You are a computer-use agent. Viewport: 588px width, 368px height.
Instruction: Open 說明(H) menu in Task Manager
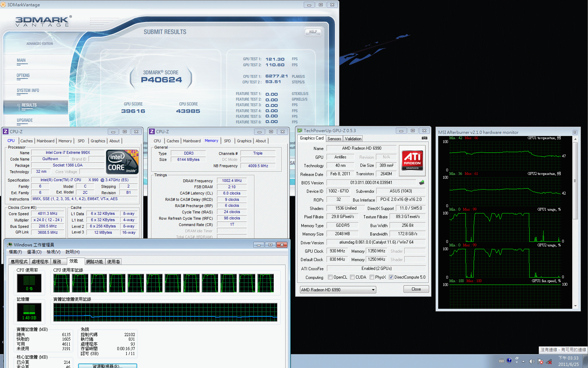pyautogui.click(x=72, y=252)
